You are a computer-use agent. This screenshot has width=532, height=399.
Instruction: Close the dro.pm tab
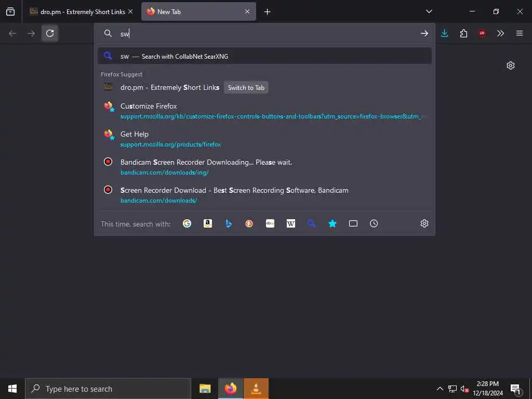click(130, 11)
